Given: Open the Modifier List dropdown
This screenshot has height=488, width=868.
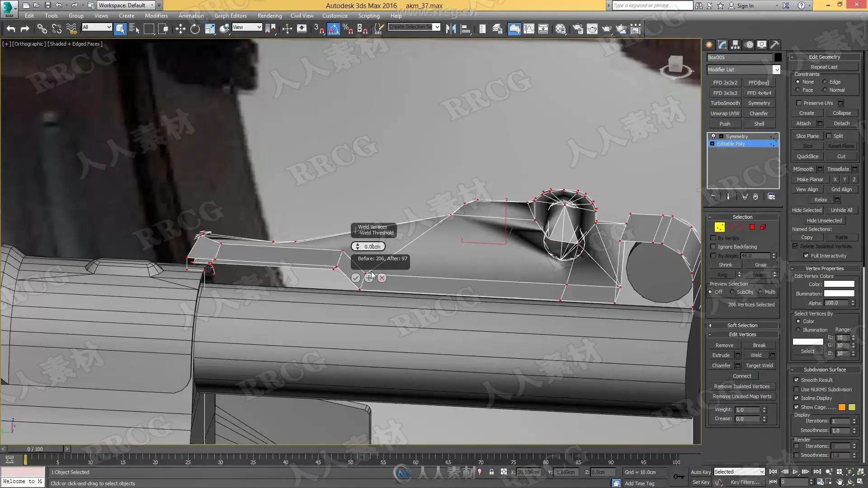Looking at the screenshot, I should point(776,70).
